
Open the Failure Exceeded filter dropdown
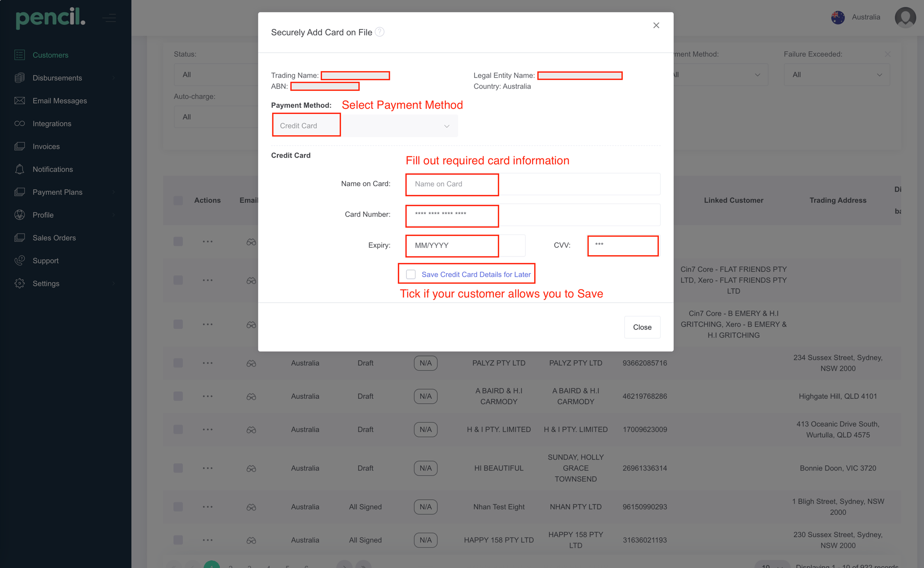click(x=837, y=75)
